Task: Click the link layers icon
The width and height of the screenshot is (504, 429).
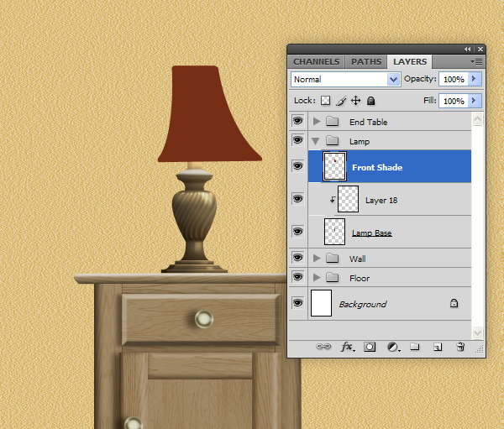Action: 323,347
